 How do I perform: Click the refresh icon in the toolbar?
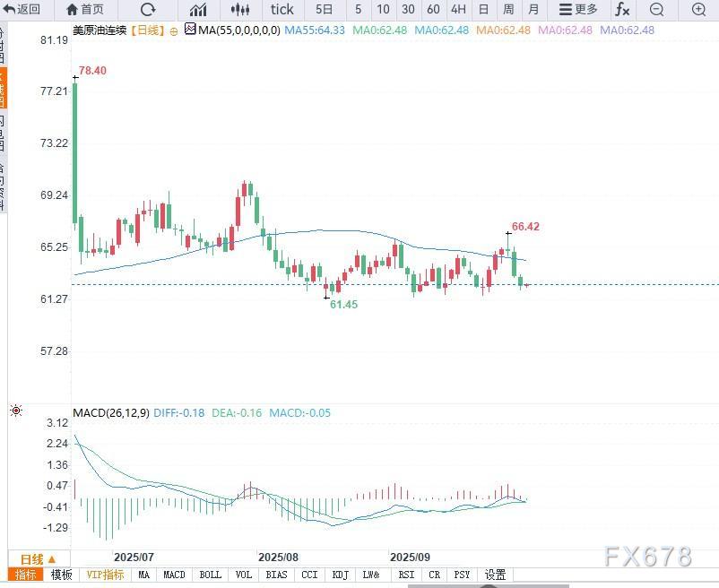(x=147, y=10)
